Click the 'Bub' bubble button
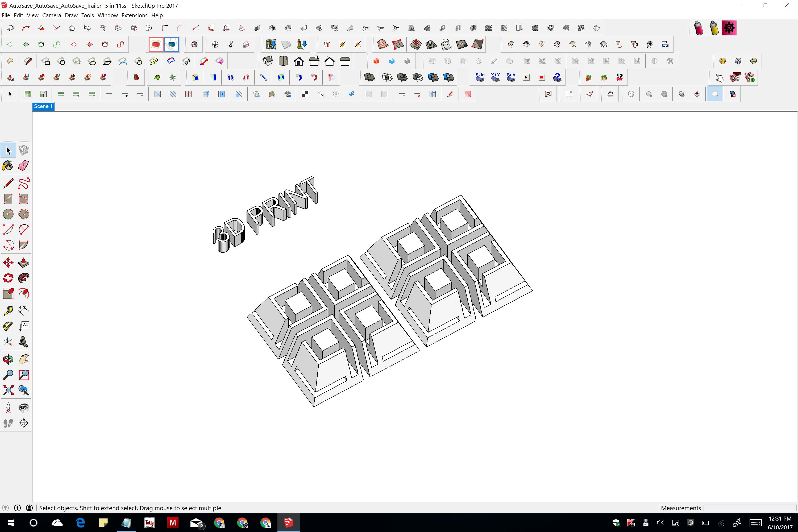Viewport: 798px width, 532px height. (x=511, y=78)
